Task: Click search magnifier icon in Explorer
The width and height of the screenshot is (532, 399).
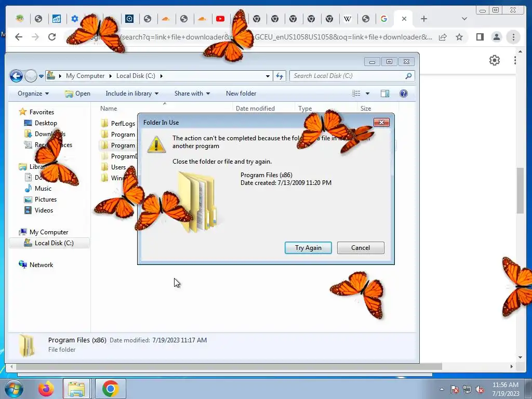Action: click(408, 76)
